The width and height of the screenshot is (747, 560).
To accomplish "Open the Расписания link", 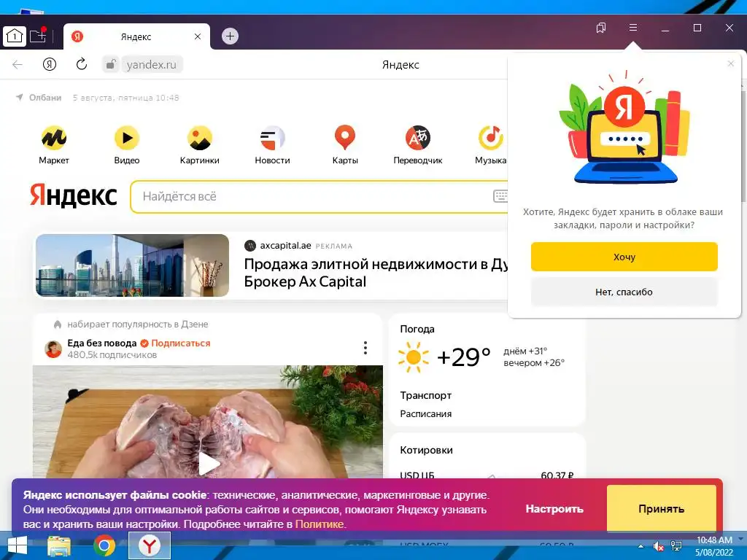I will [x=426, y=414].
